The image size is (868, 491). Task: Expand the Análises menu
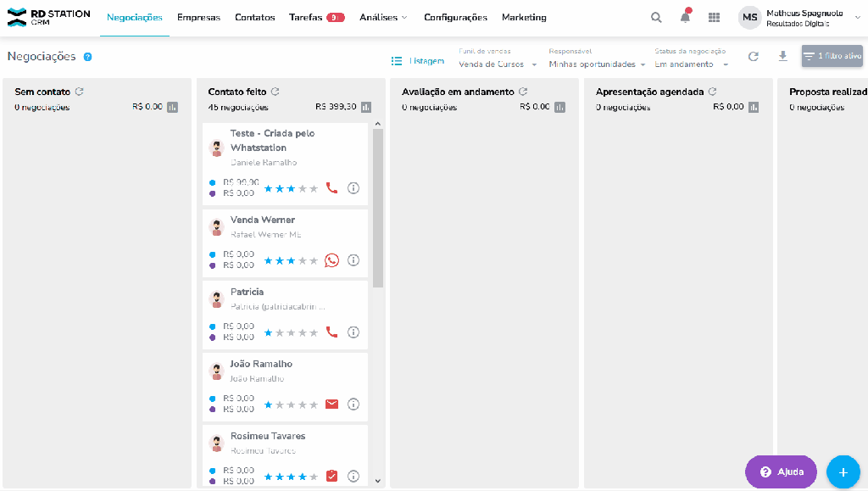[x=383, y=18]
